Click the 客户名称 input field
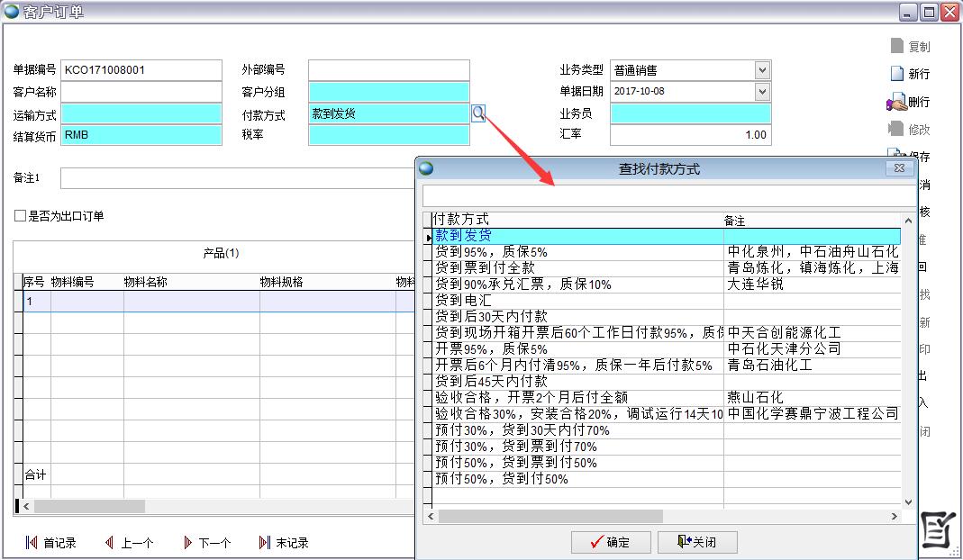Screen dimensions: 963x560 pos(141,91)
